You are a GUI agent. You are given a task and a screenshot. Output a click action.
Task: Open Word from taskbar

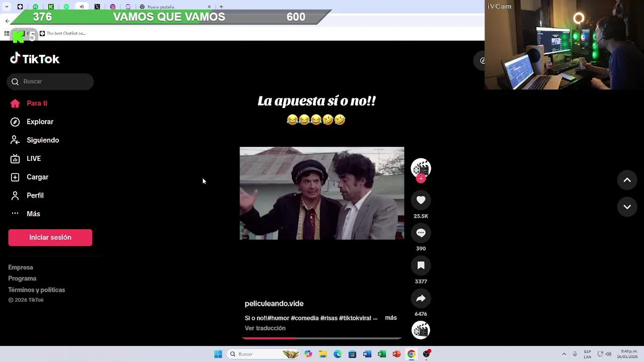[x=367, y=354]
